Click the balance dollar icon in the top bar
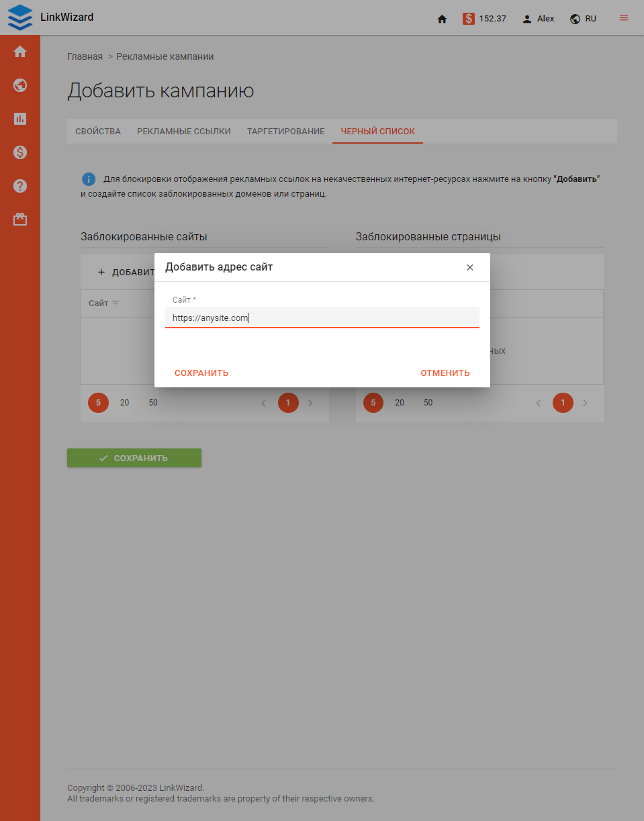The image size is (644, 821). point(469,18)
